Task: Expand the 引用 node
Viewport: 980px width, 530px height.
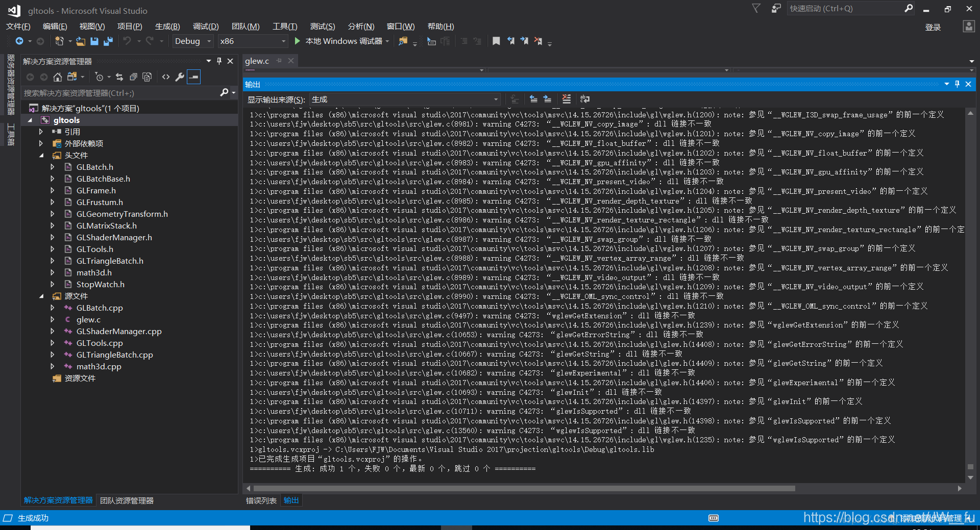Action: pyautogui.click(x=41, y=132)
